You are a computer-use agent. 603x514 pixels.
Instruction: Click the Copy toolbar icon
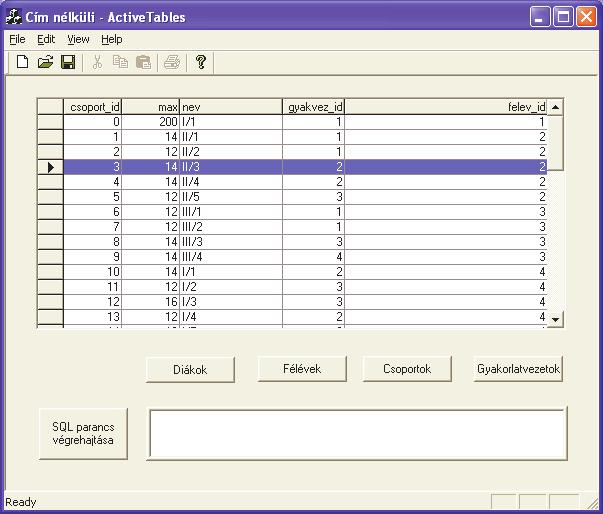[120, 62]
